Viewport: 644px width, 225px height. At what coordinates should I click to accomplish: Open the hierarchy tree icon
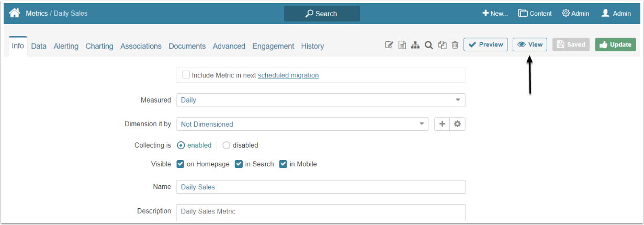tap(415, 45)
